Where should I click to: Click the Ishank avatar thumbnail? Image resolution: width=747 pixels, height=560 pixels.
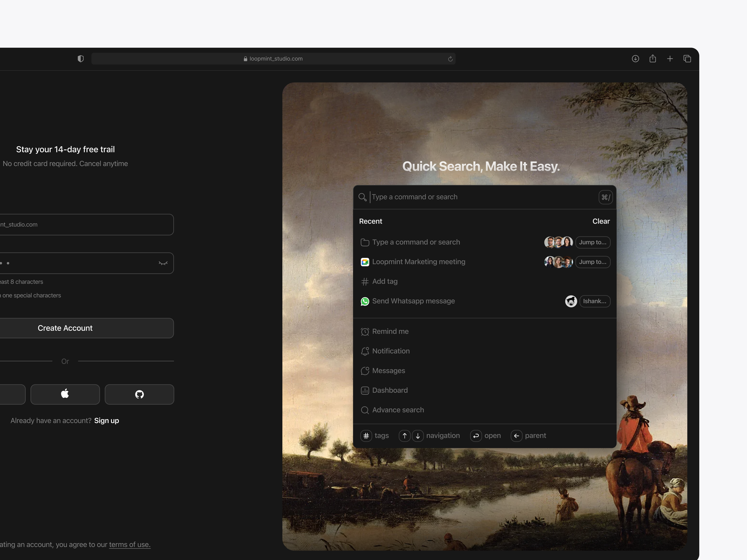click(571, 301)
